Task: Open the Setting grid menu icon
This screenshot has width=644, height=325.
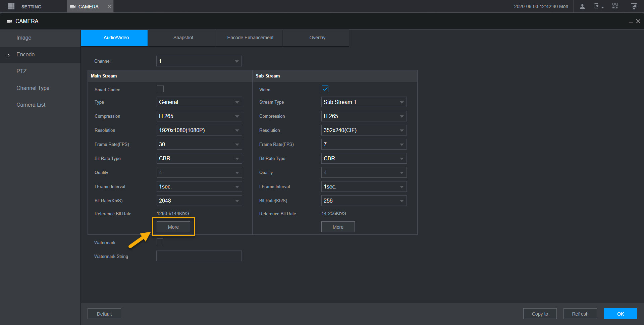Action: point(11,6)
